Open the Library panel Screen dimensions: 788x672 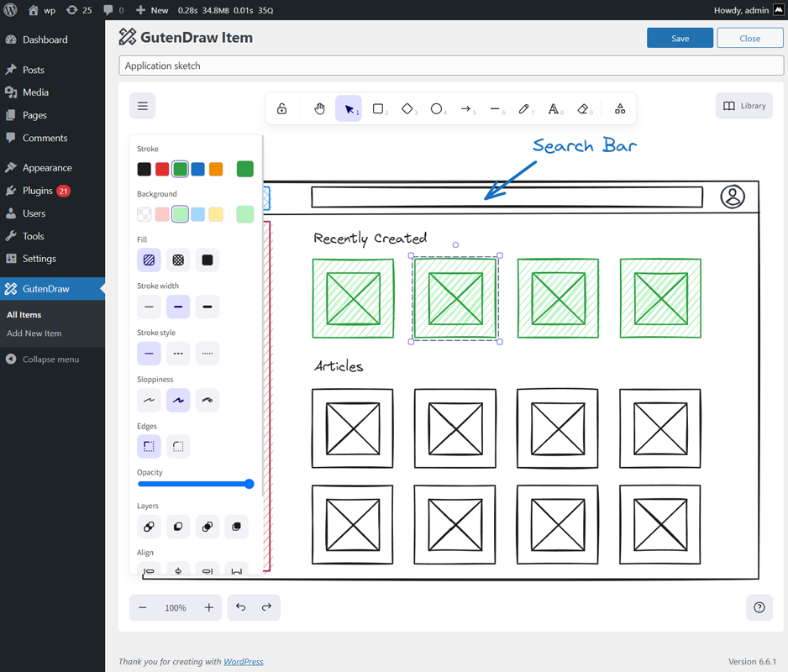(x=744, y=106)
